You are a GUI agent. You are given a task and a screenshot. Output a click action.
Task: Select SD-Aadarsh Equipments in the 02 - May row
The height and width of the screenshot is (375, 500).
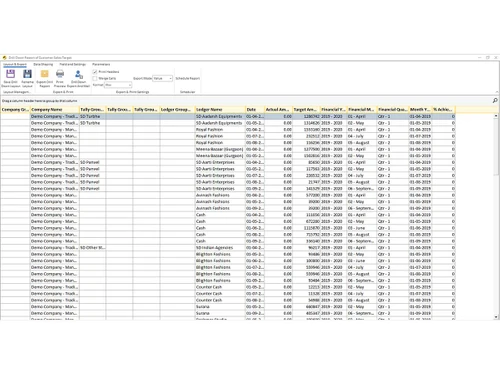tap(220, 123)
